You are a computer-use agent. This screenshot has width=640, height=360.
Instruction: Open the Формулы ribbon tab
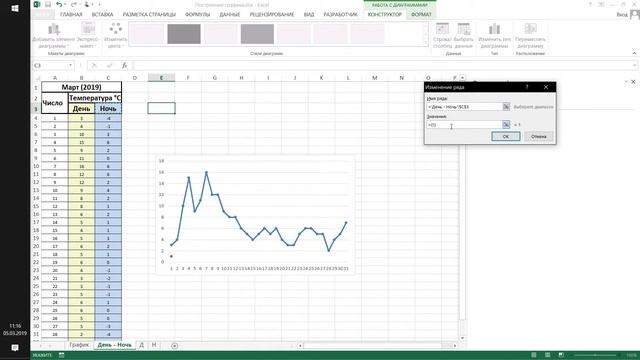pos(197,14)
